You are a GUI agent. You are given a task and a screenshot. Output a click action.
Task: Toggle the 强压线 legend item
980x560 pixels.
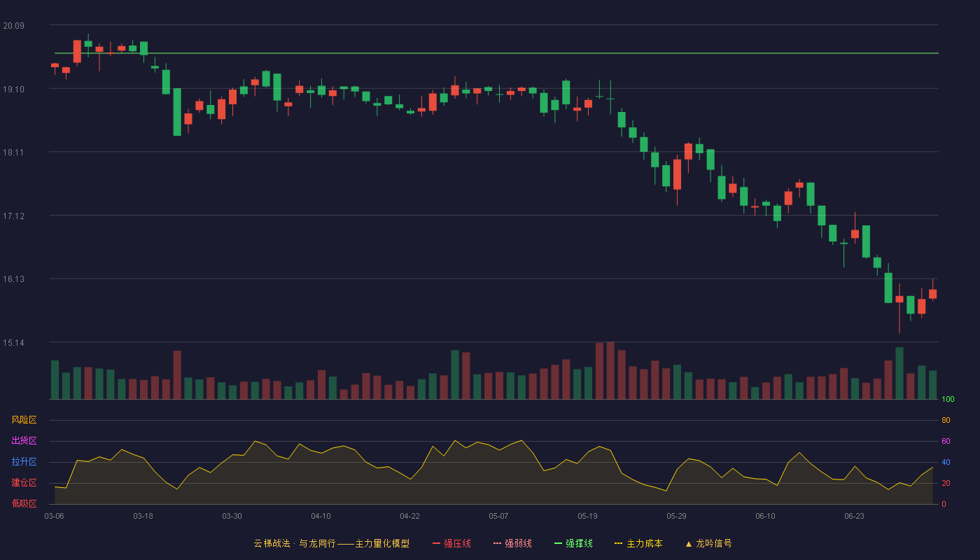coord(451,543)
